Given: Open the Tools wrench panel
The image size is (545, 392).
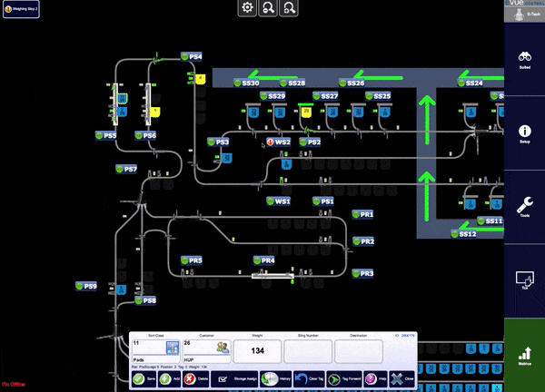Looking at the screenshot, I should coord(524,207).
